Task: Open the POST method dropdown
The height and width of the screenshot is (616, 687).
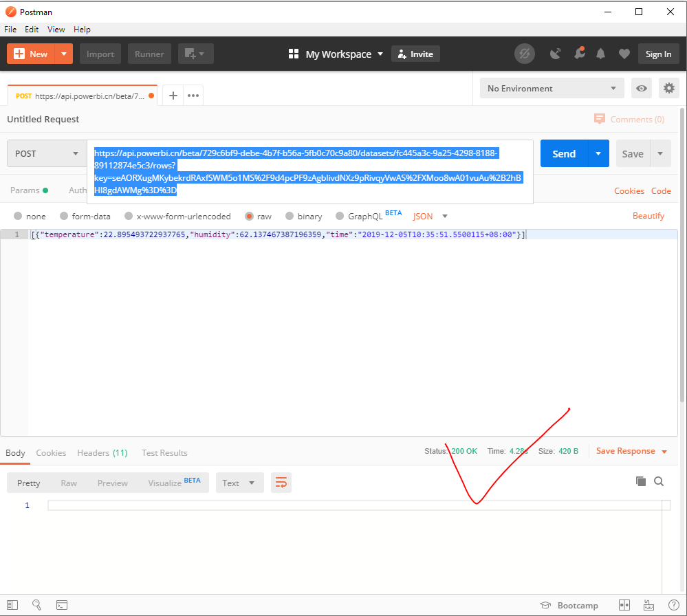Action: tap(47, 153)
